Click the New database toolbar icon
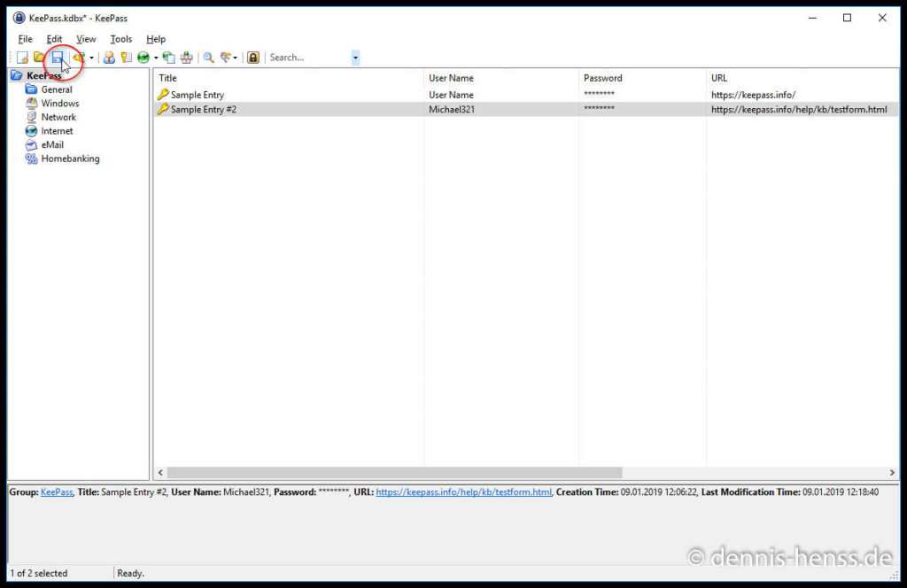 [x=22, y=58]
